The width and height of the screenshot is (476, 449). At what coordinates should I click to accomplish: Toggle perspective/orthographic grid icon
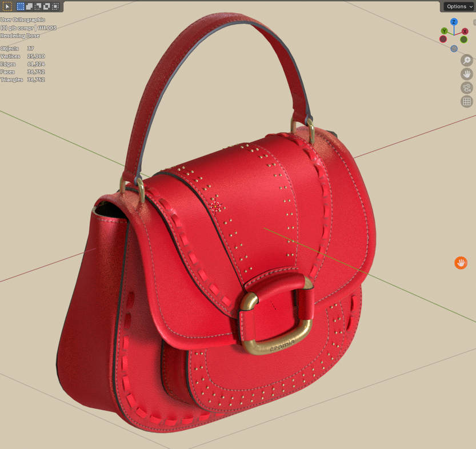pos(467,102)
